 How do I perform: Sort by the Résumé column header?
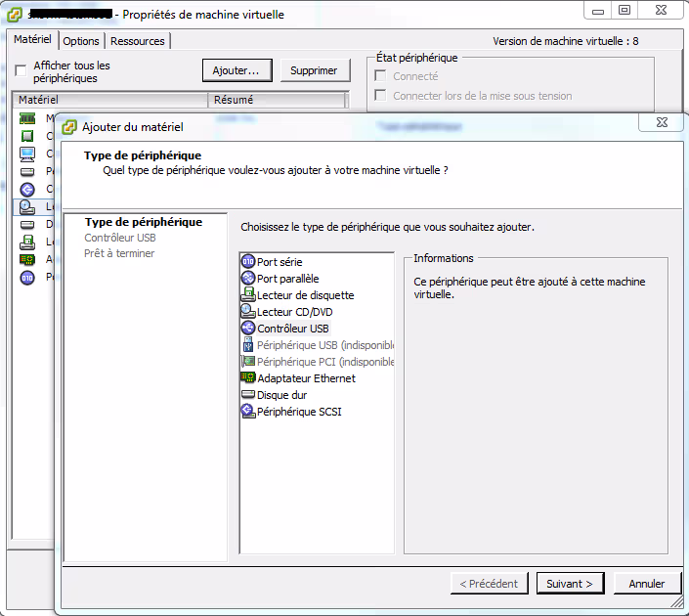pos(278,100)
